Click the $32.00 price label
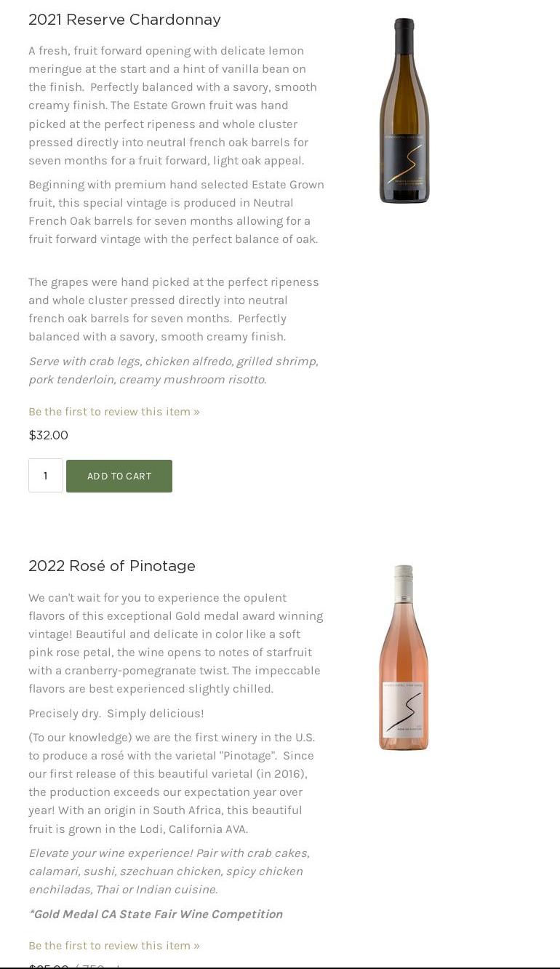560x969 pixels. pyautogui.click(x=48, y=435)
